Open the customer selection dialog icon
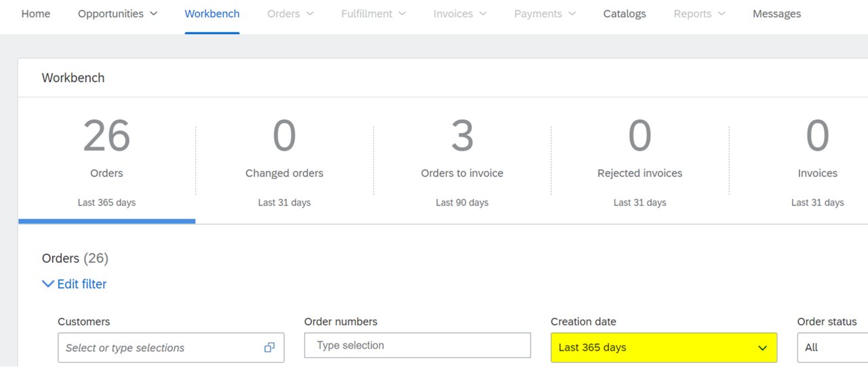 [269, 348]
